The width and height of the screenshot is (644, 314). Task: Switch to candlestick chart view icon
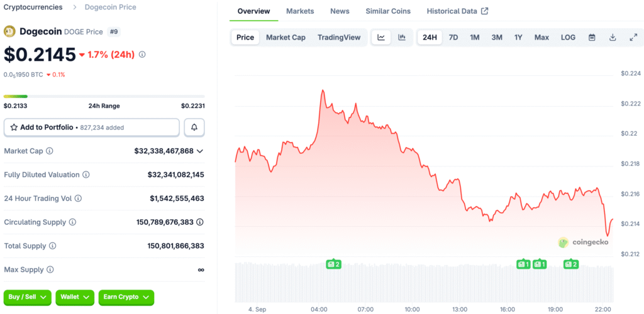[402, 37]
